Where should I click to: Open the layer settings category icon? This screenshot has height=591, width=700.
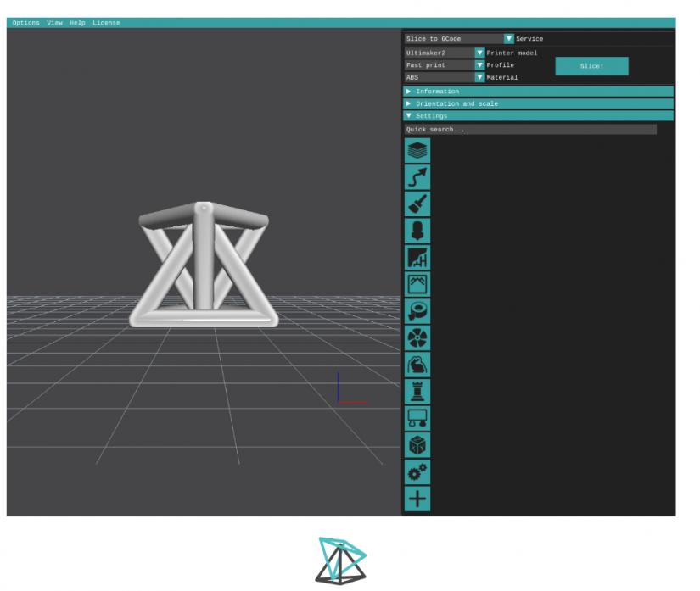[417, 150]
